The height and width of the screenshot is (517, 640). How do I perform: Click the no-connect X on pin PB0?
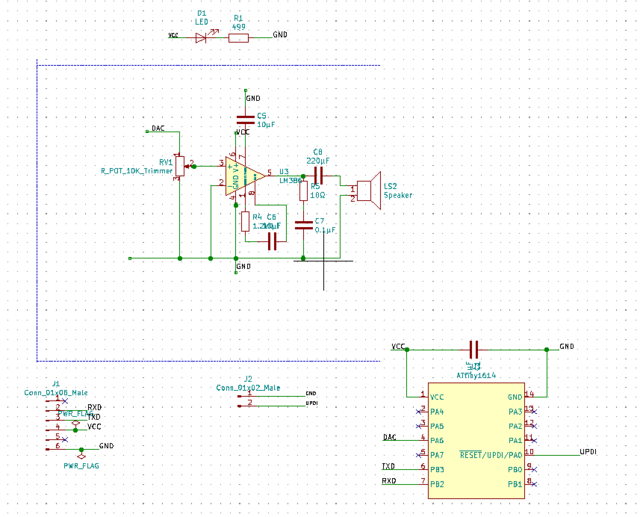pos(534,470)
